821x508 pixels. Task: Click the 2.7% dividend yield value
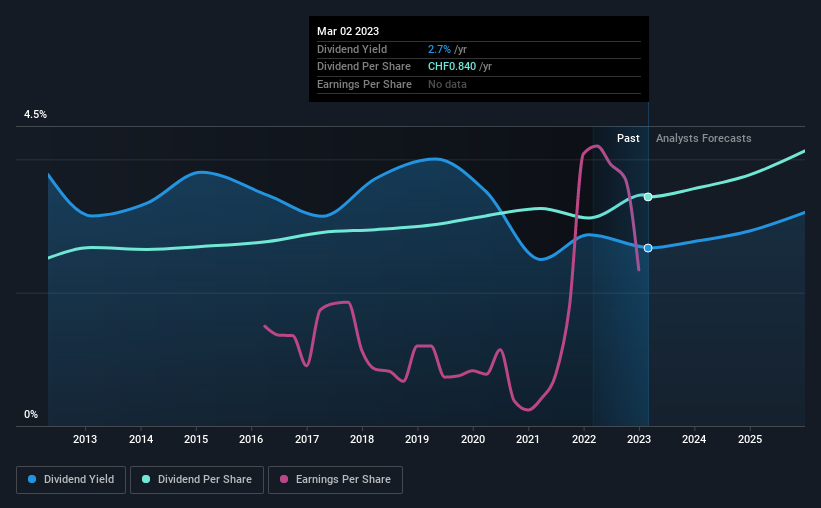(x=439, y=49)
